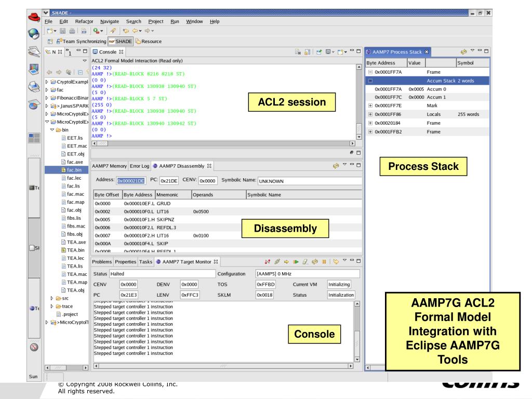
Task: Switch to the Error Log tab
Action: [x=139, y=166]
